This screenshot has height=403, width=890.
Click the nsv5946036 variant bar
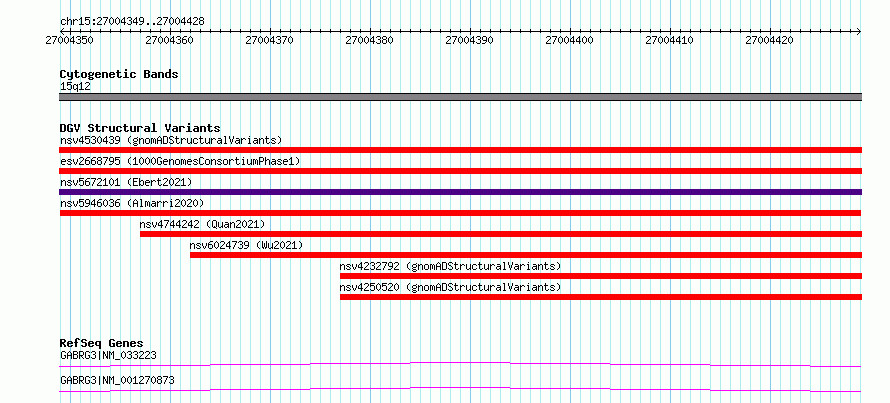(x=460, y=213)
